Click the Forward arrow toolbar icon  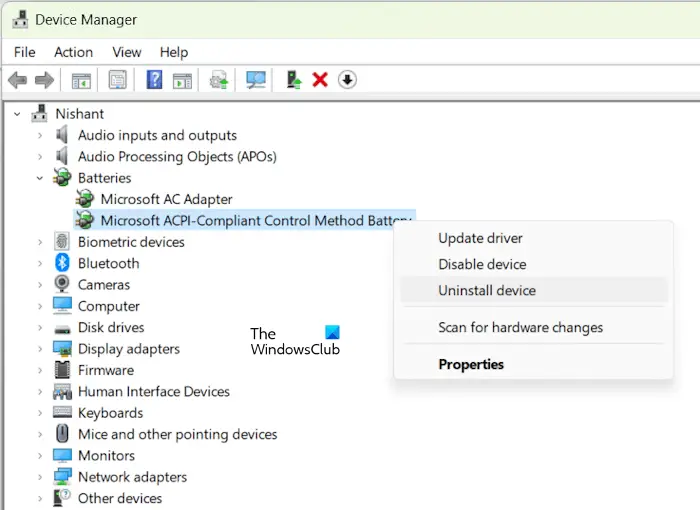(x=44, y=80)
